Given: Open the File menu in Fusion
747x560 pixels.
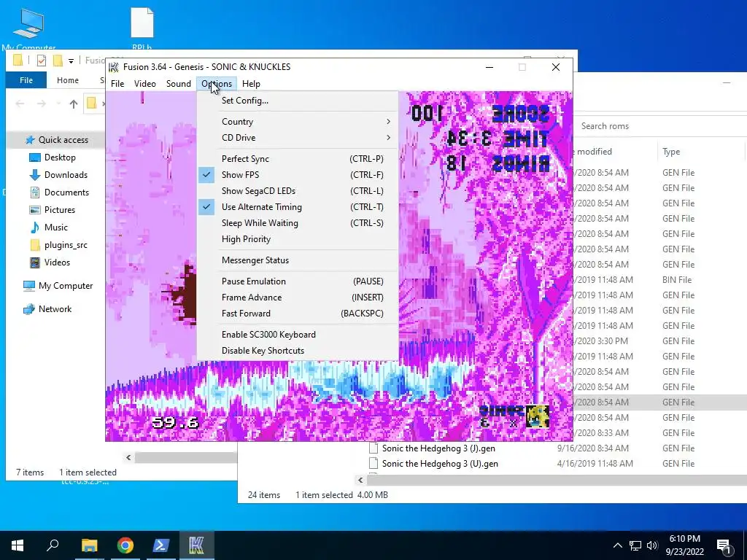Looking at the screenshot, I should (117, 84).
